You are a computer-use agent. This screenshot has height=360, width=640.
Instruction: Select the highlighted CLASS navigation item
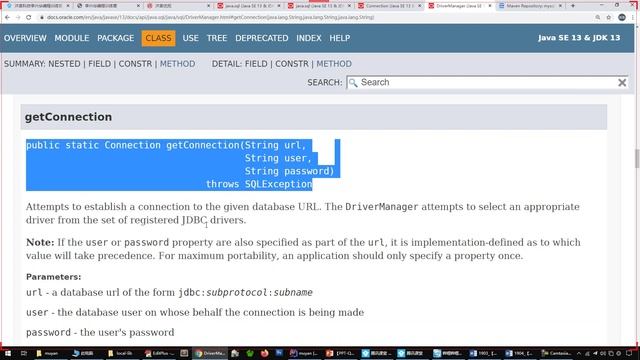158,38
